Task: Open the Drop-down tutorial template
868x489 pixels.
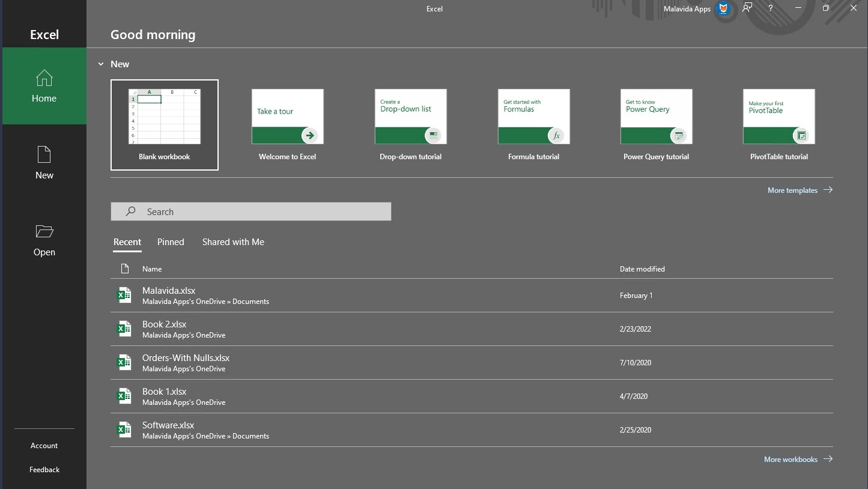Action: coord(410,125)
